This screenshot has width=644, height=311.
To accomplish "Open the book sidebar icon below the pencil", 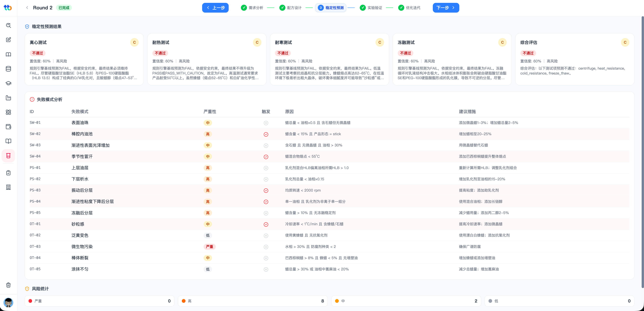I will click(x=8, y=54).
